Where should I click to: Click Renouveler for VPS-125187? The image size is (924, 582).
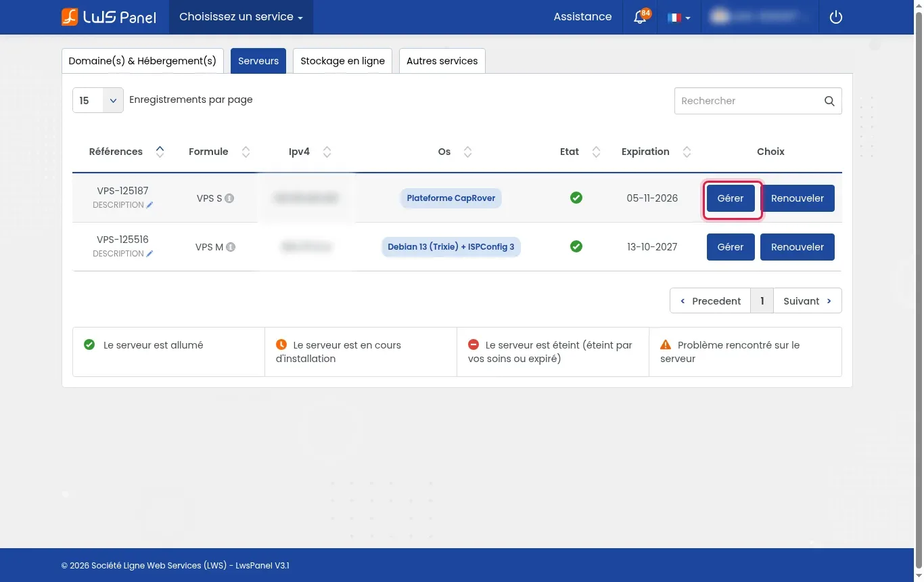[798, 198]
